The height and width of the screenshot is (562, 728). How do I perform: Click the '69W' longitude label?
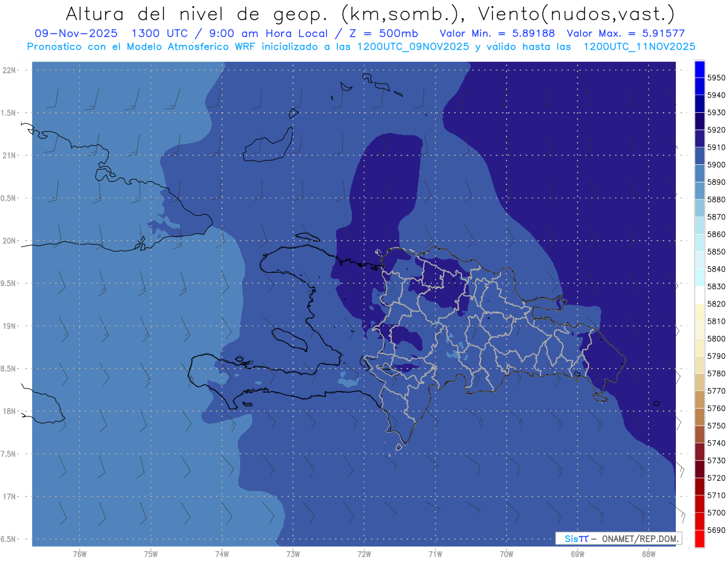pos(578,554)
